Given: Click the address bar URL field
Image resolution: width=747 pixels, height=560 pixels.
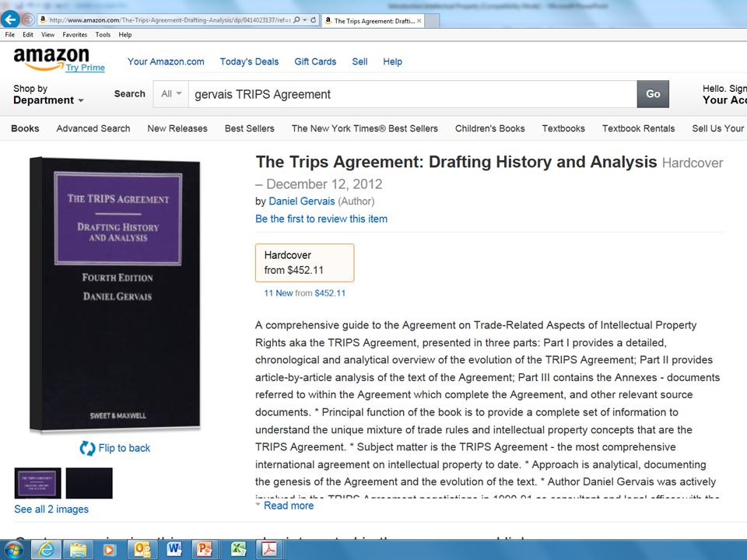Looking at the screenshot, I should click(x=169, y=20).
